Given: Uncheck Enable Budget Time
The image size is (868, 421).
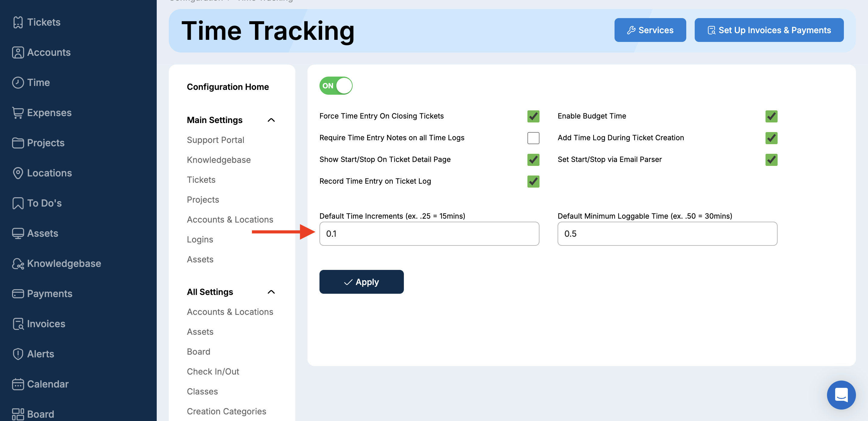Looking at the screenshot, I should (x=771, y=116).
